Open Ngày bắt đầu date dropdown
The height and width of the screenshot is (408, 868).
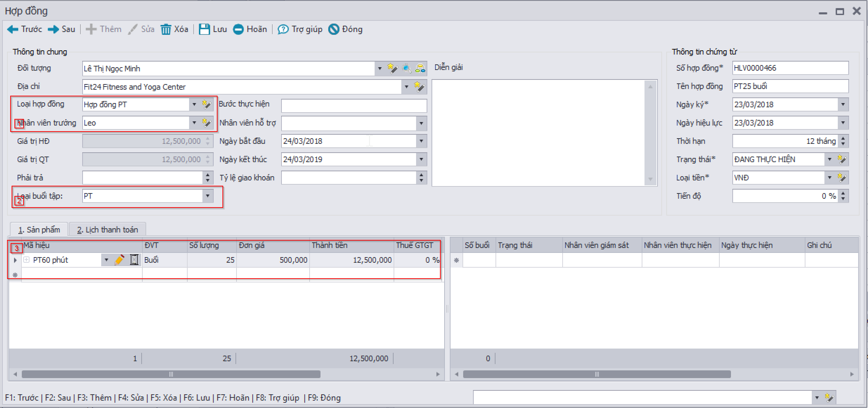point(421,141)
